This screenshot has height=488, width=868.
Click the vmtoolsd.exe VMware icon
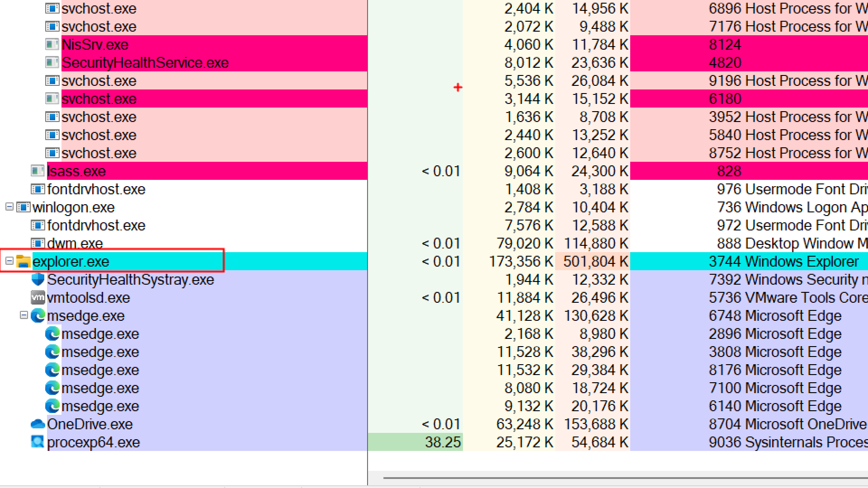pyautogui.click(x=38, y=297)
